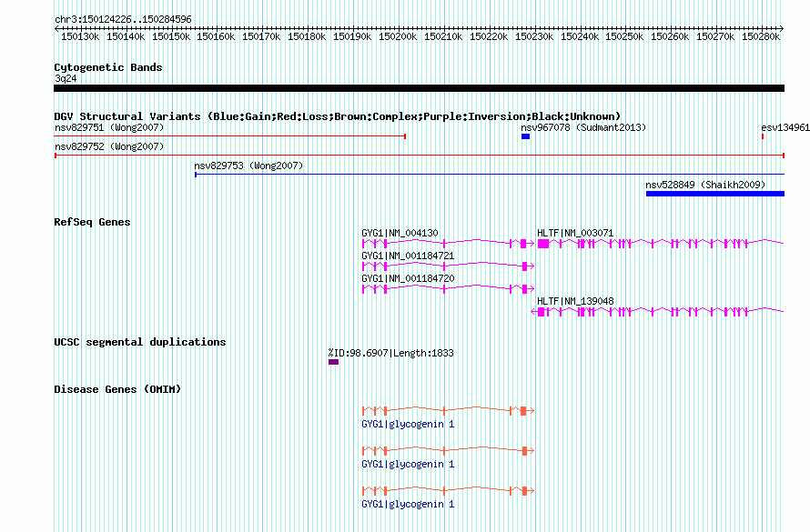Screen dimensions: 810x532
Task: Click the large HLTF NM_003071 terminal exon block
Action: pyautogui.click(x=543, y=244)
